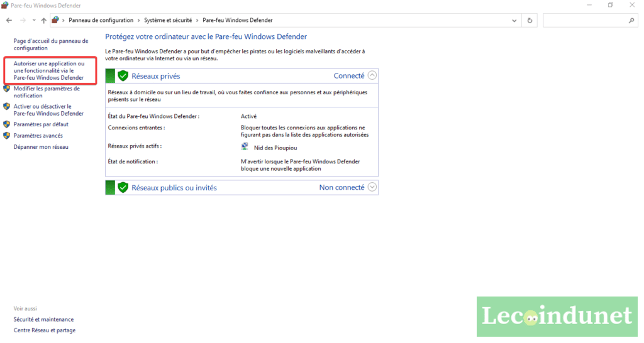Open Paramètres par défaut
The width and height of the screenshot is (644, 343).
coord(41,124)
